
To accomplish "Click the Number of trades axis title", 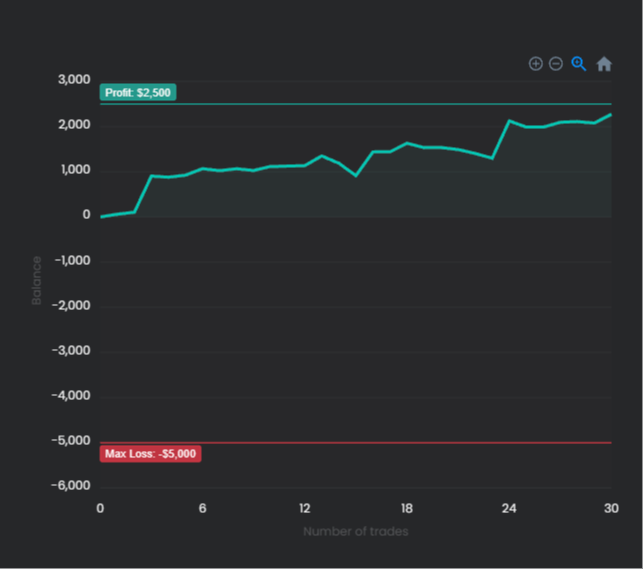I will tap(355, 531).
